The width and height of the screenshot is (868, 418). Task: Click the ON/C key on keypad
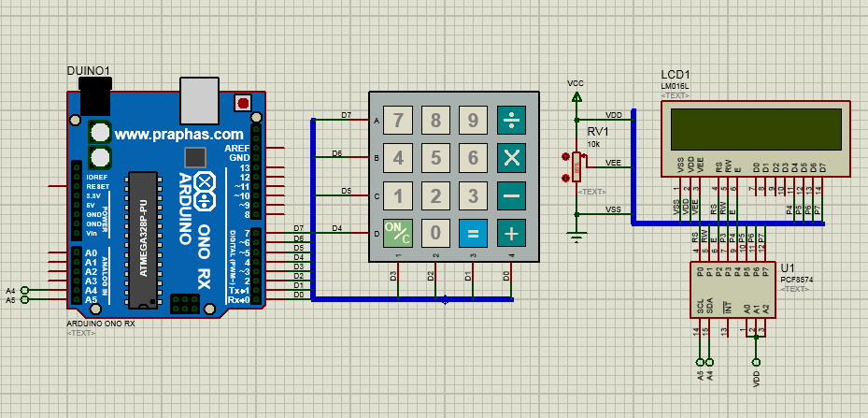[398, 234]
